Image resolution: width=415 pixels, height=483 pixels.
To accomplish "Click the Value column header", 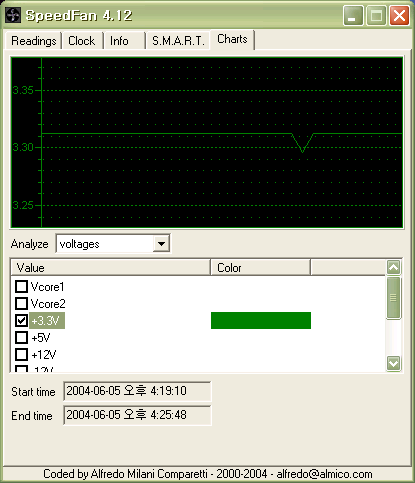I will 111,268.
